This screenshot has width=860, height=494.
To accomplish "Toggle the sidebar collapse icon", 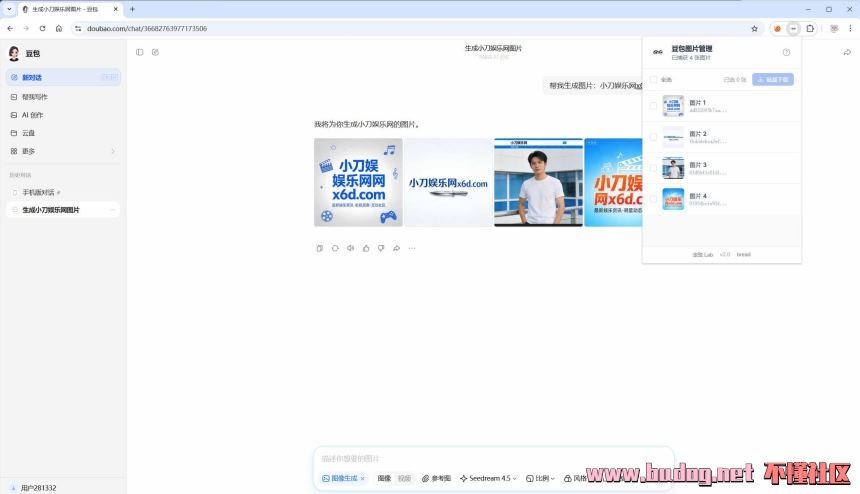I will (x=139, y=52).
